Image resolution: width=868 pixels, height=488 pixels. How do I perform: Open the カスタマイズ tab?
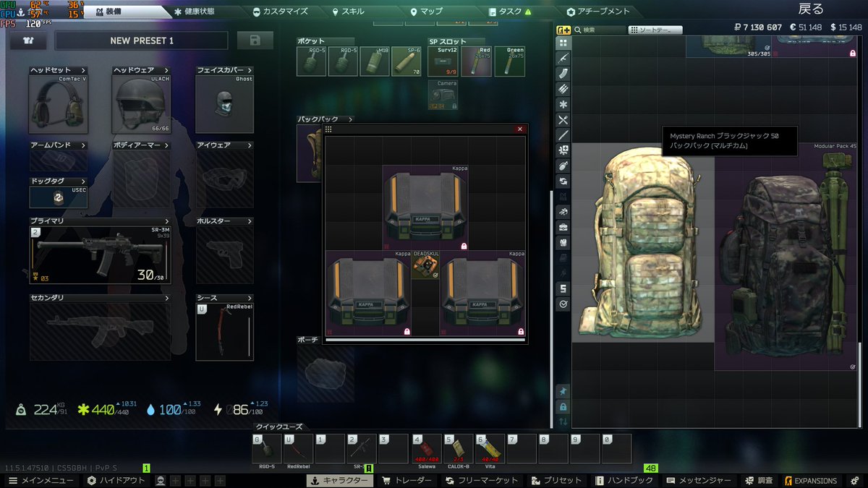280,12
